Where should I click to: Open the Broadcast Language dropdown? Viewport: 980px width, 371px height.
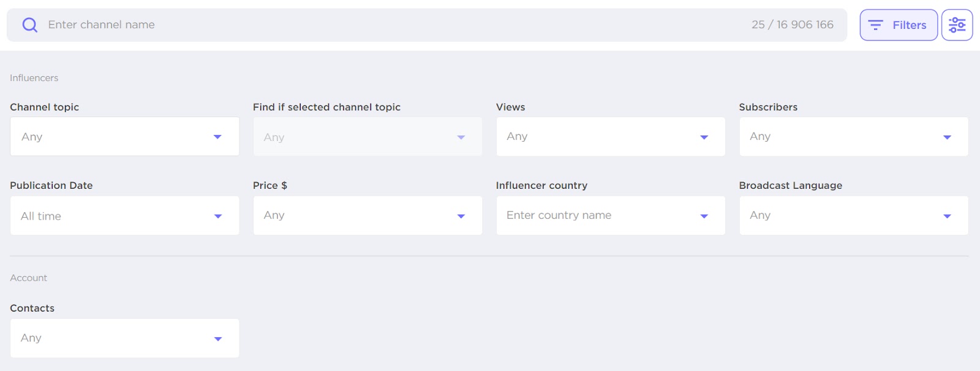(x=854, y=215)
